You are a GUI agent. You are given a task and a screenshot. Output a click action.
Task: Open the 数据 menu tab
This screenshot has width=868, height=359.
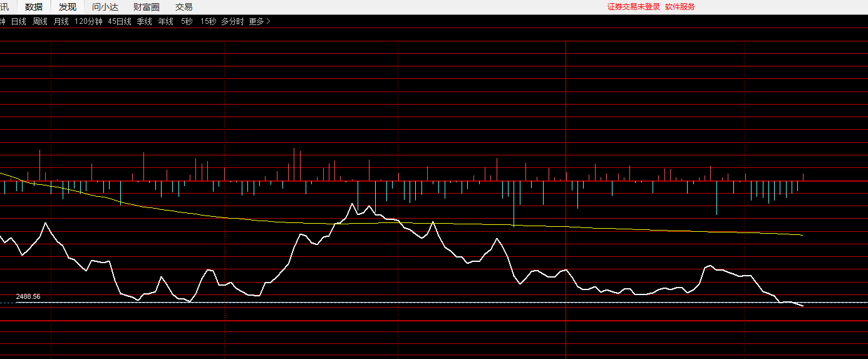click(x=34, y=7)
